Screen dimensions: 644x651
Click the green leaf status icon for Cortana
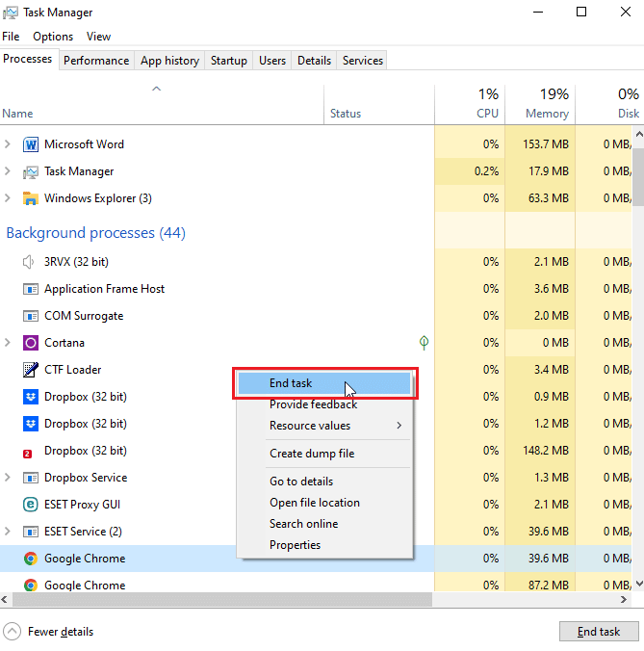point(424,343)
